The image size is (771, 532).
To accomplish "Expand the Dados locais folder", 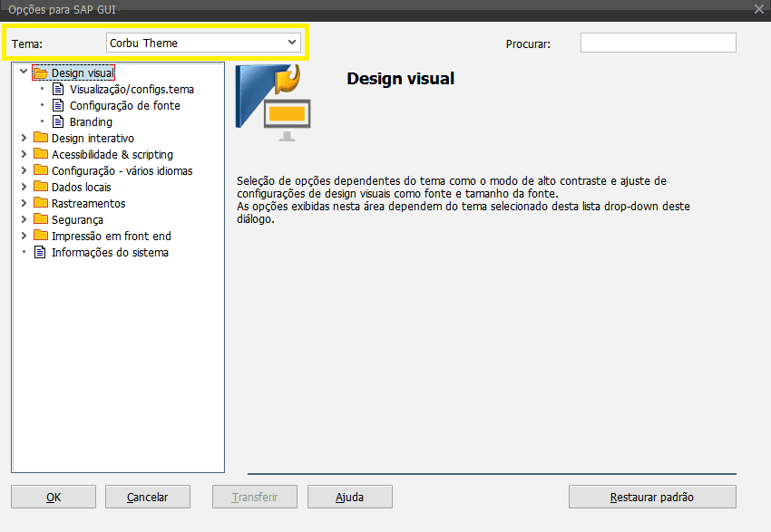I will point(24,187).
